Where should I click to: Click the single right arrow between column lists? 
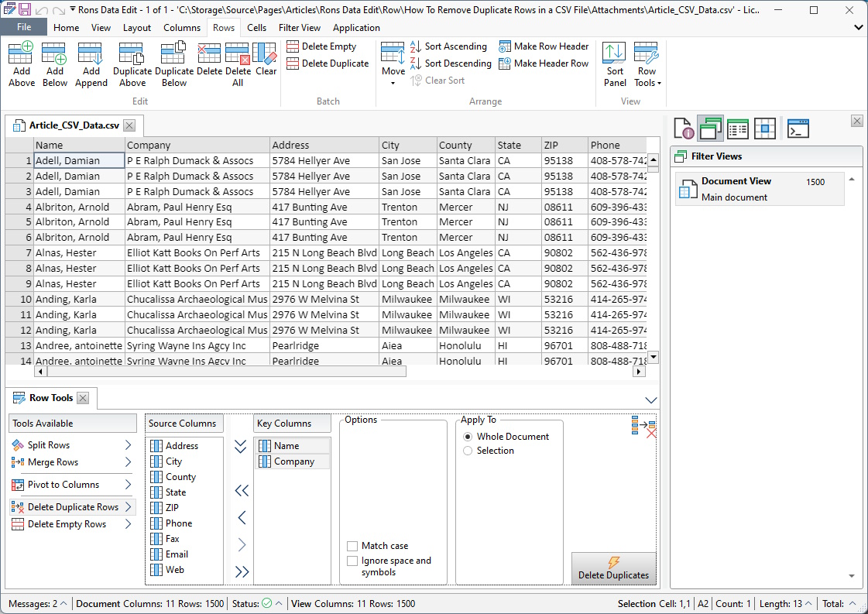tap(242, 545)
